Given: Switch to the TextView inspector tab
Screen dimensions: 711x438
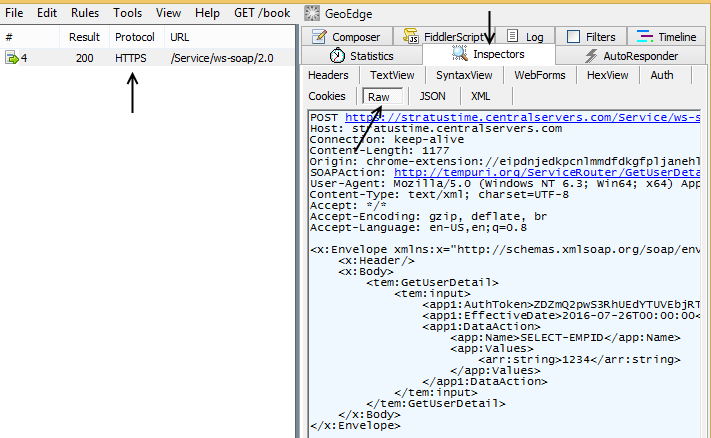Looking at the screenshot, I should point(390,75).
